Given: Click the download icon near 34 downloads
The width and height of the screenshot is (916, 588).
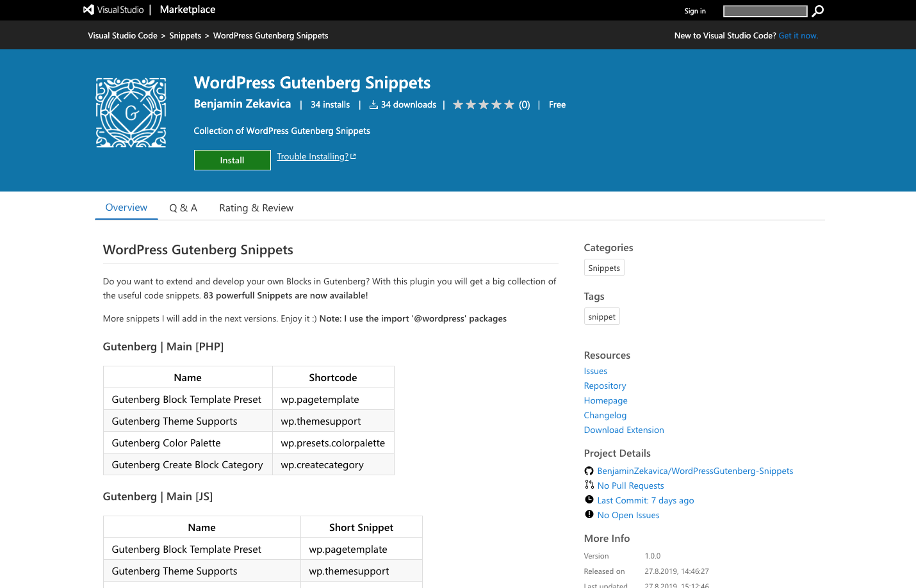Looking at the screenshot, I should point(373,104).
